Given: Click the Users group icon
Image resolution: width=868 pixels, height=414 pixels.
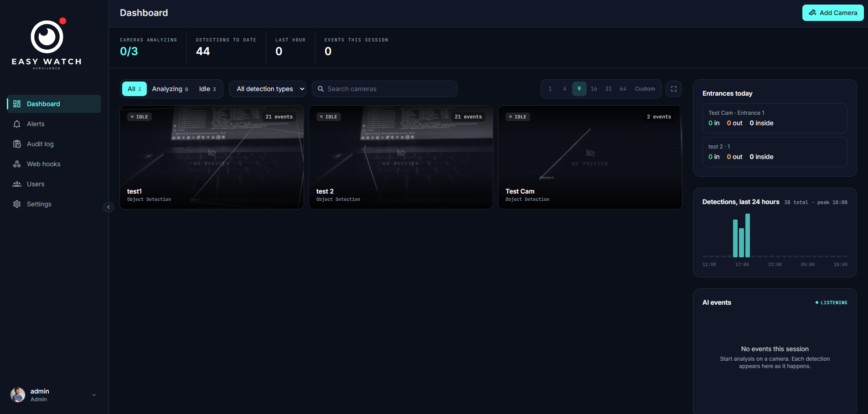Looking at the screenshot, I should (x=17, y=184).
